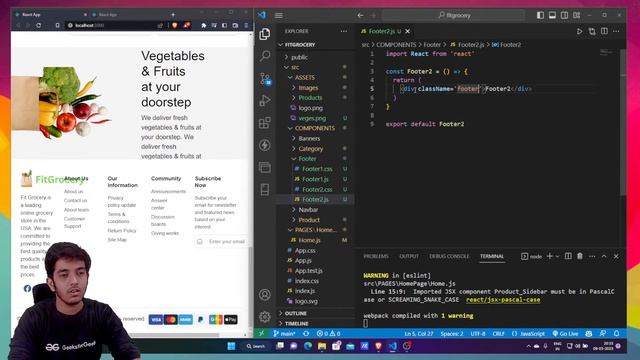This screenshot has height=360, width=640.
Task: Open editor More Actions ellipsis
Action: [x=616, y=31]
